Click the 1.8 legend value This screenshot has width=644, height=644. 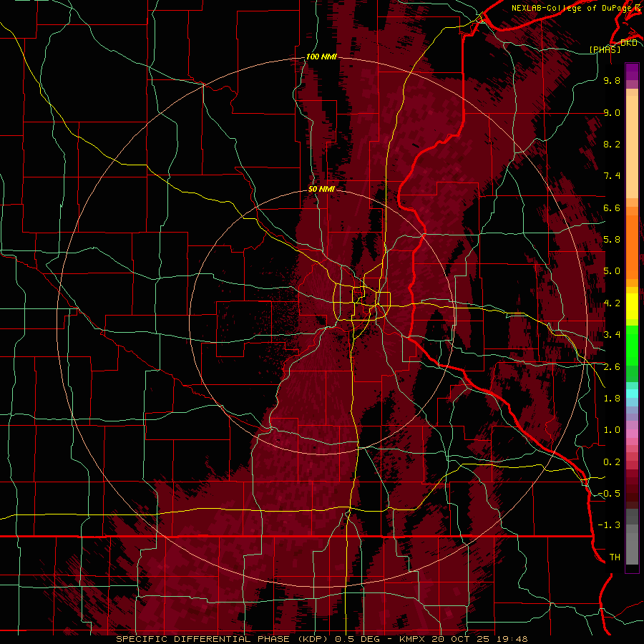[612, 399]
